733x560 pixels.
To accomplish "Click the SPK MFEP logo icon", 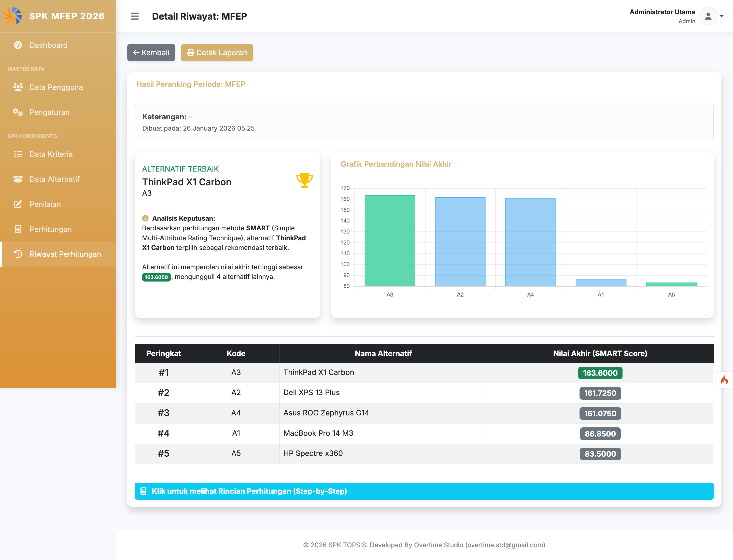I will (x=13, y=16).
